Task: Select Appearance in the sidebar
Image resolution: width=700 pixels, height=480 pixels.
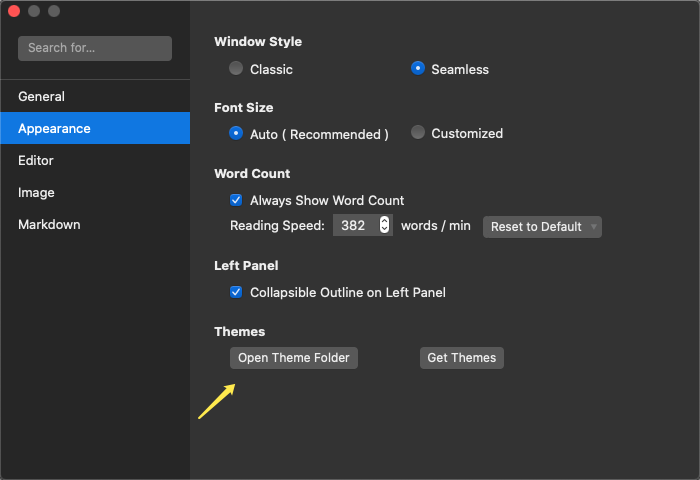Action: (x=54, y=129)
